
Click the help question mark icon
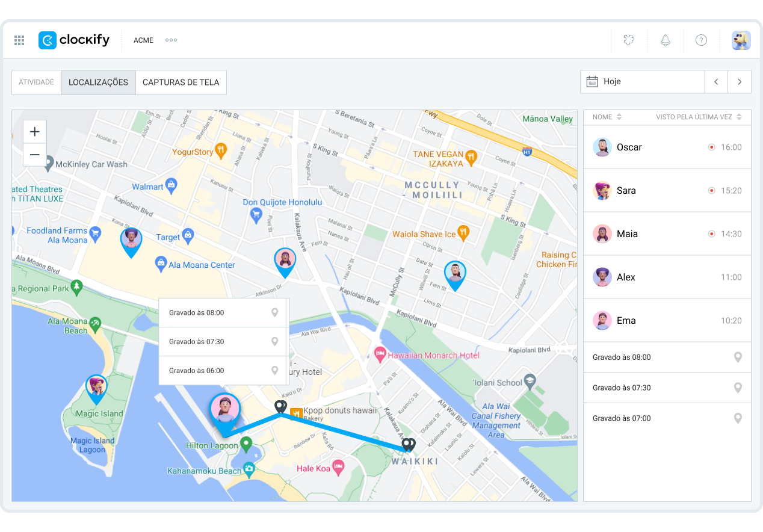701,40
